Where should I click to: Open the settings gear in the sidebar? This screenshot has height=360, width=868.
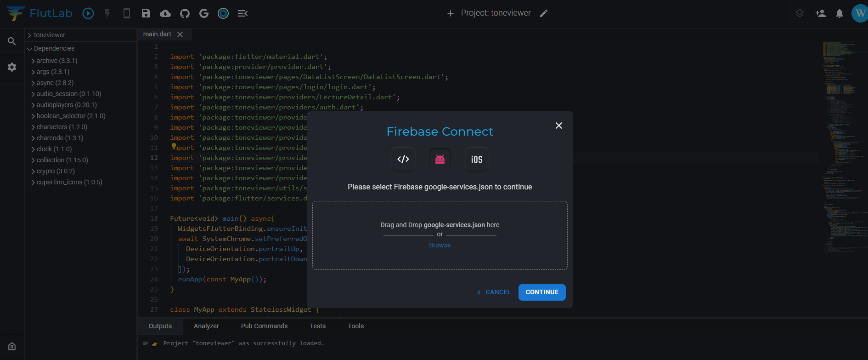tap(12, 67)
